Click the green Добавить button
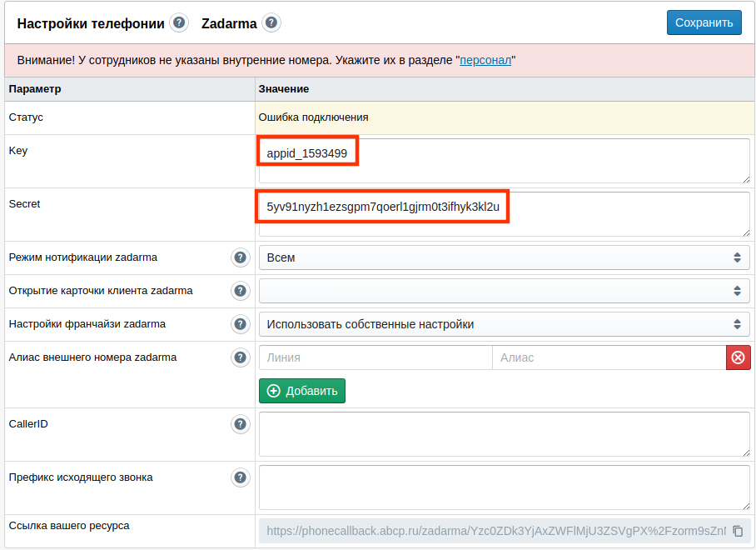 pos(302,391)
